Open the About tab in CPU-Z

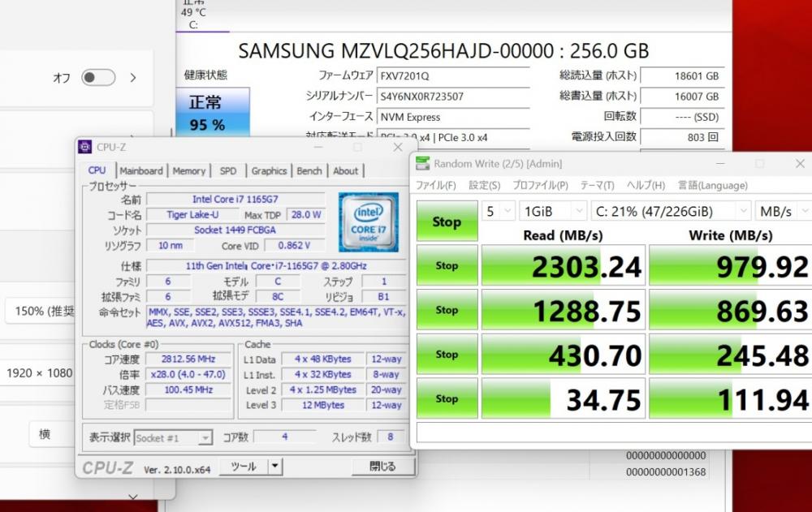click(345, 171)
